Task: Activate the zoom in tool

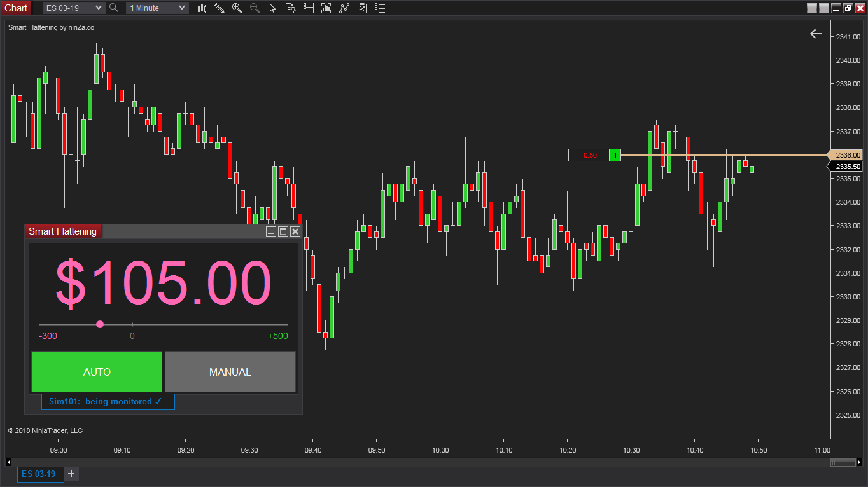Action: point(237,8)
